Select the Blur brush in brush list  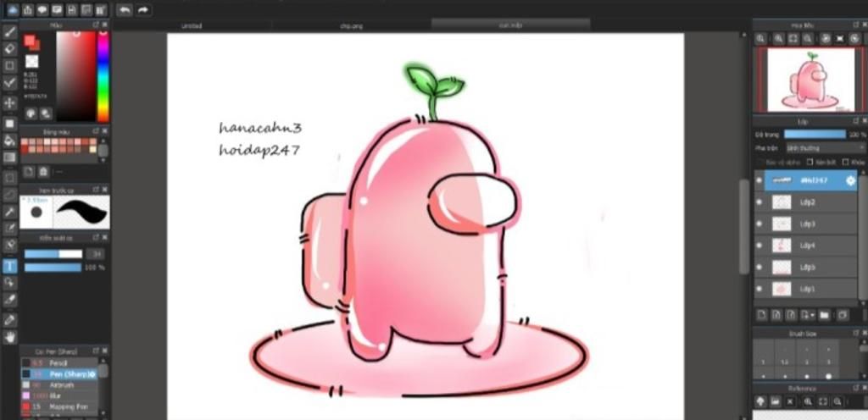60,395
